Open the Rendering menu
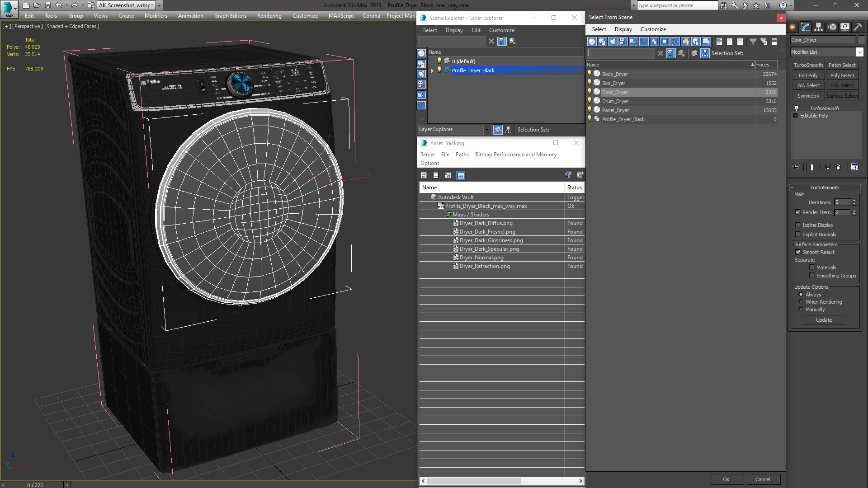Screen dimensions: 868x488 pos(269,16)
